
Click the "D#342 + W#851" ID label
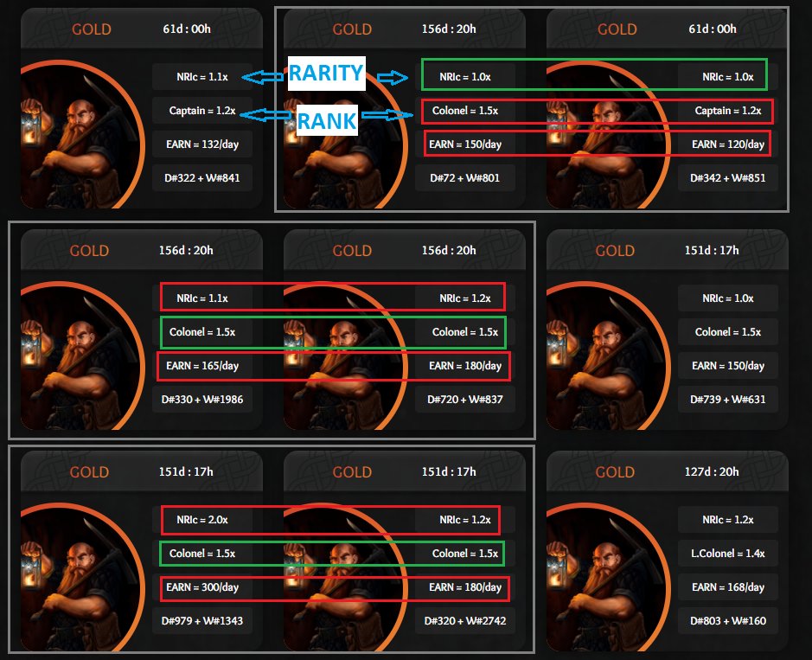point(727,178)
